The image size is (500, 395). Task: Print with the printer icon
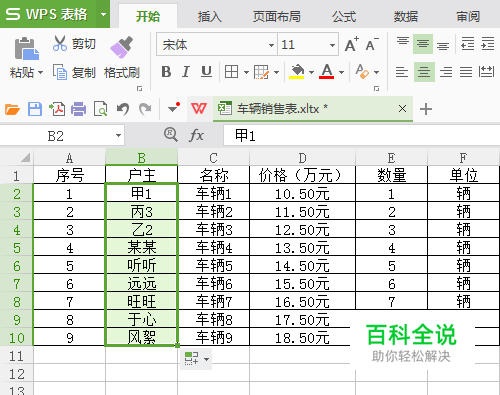pyautogui.click(x=79, y=109)
